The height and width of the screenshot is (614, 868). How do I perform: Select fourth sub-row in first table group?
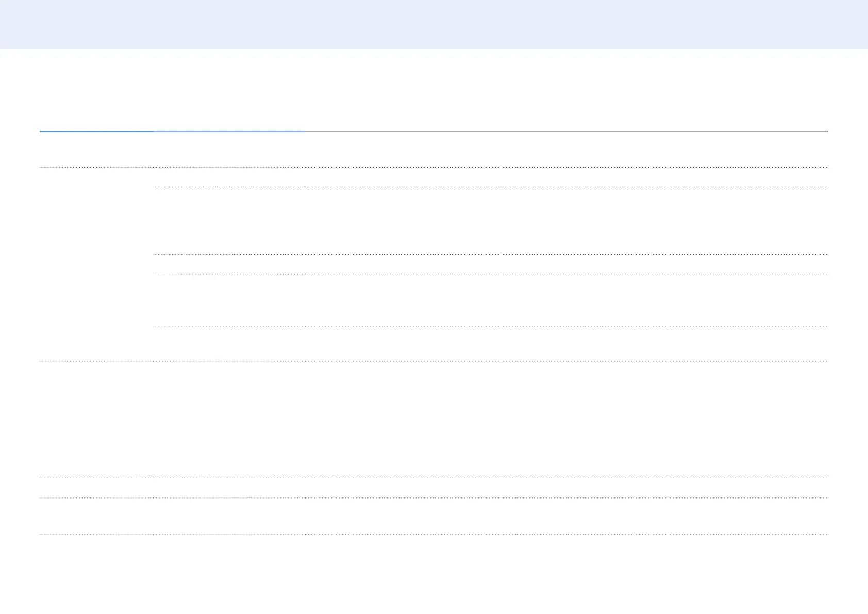coord(491,300)
